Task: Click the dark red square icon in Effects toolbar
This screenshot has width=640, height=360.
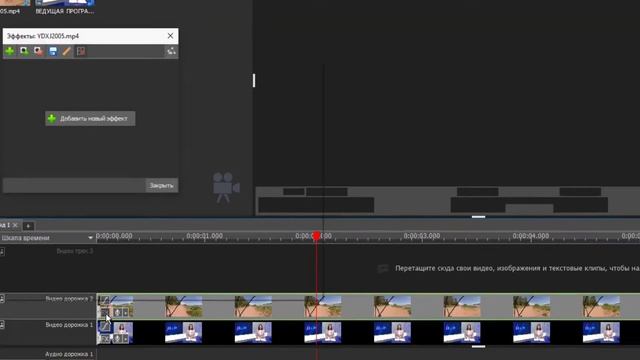Action: point(81,51)
